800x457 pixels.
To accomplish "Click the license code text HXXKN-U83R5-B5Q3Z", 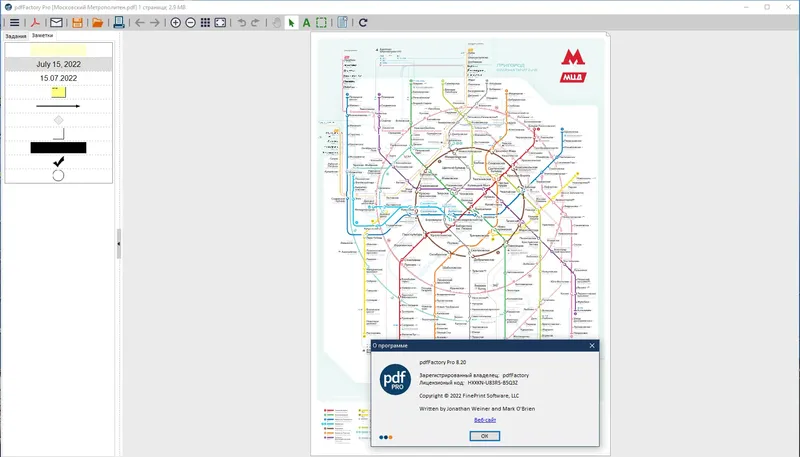I will click(x=492, y=383).
